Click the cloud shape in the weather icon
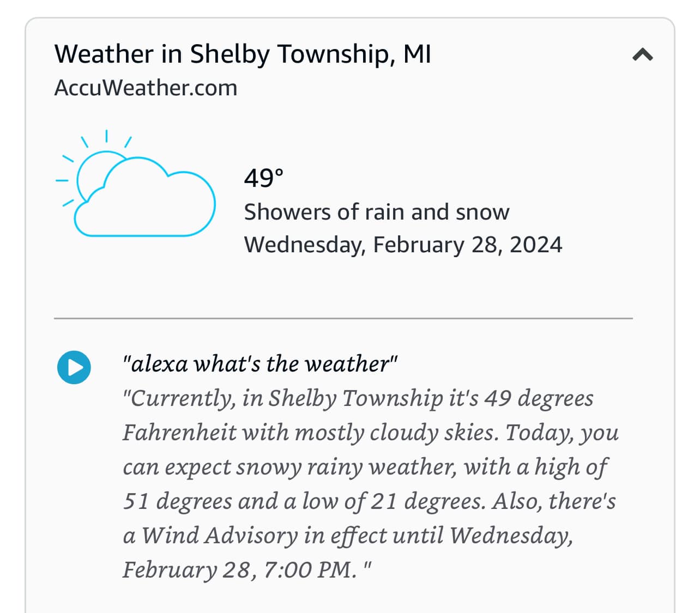The height and width of the screenshot is (613, 700). (x=144, y=197)
